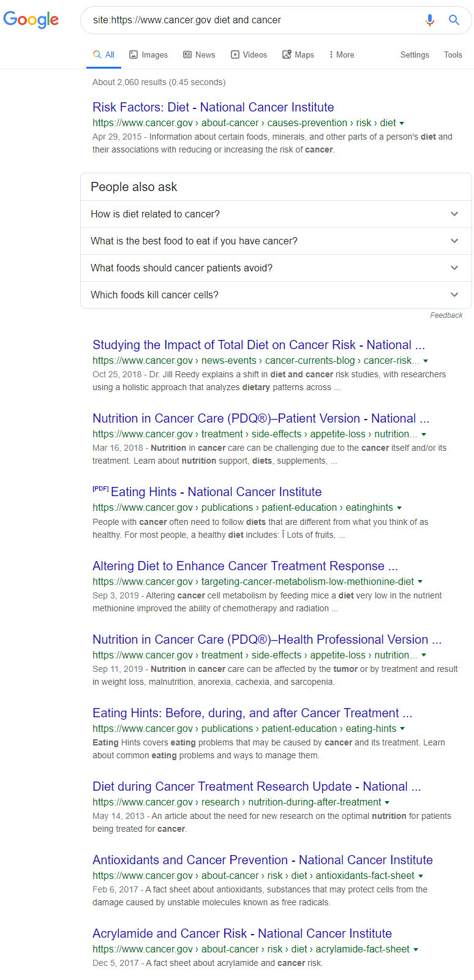This screenshot has width=474, height=980.
Task: Click the Feedback link below questions
Action: [446, 315]
